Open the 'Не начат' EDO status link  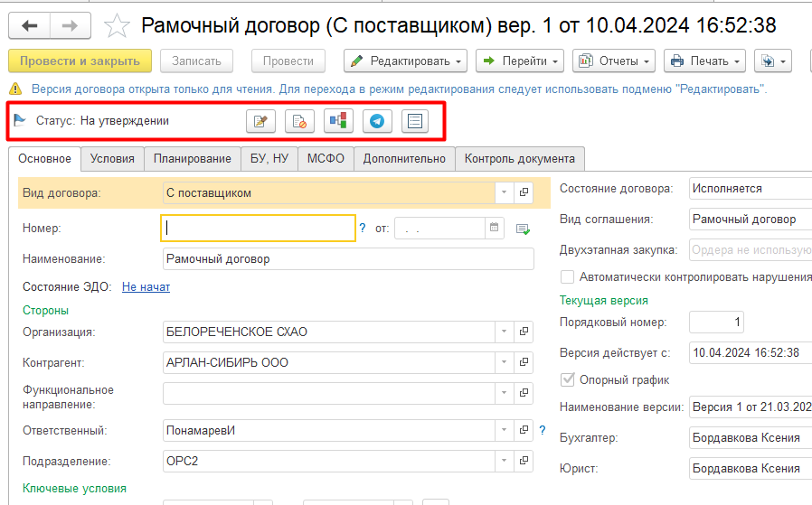146,287
